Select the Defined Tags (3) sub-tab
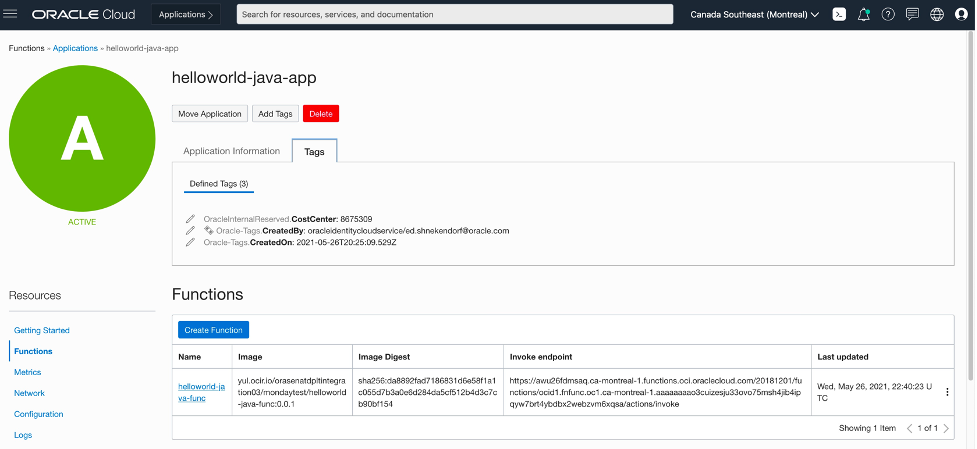This screenshot has height=449, width=977. click(219, 184)
